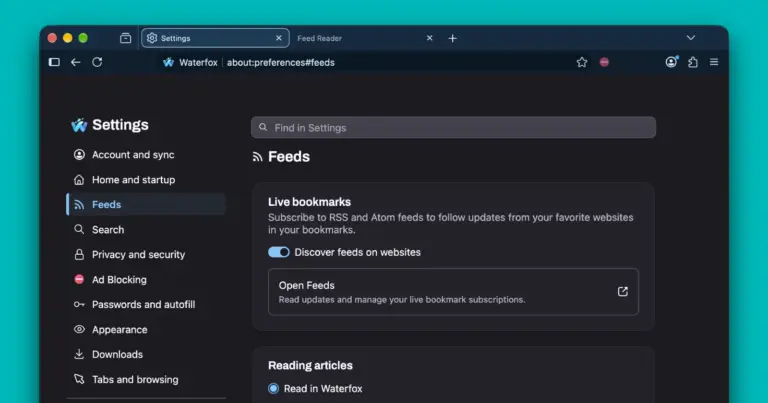The image size is (768, 403).
Task: Open Privacy and security settings
Action: 146,255
